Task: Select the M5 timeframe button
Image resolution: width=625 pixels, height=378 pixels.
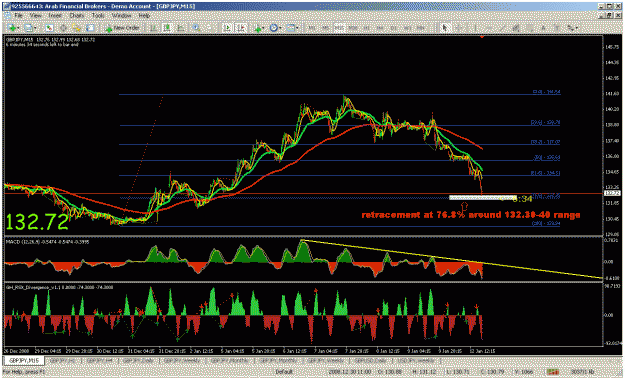Action: point(326,28)
